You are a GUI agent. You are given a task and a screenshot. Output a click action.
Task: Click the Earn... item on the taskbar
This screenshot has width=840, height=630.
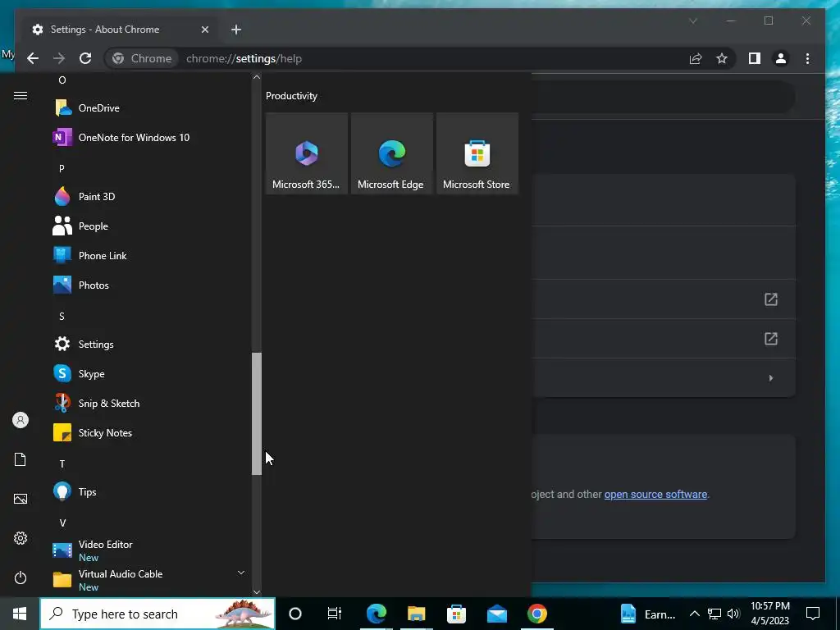tap(648, 614)
